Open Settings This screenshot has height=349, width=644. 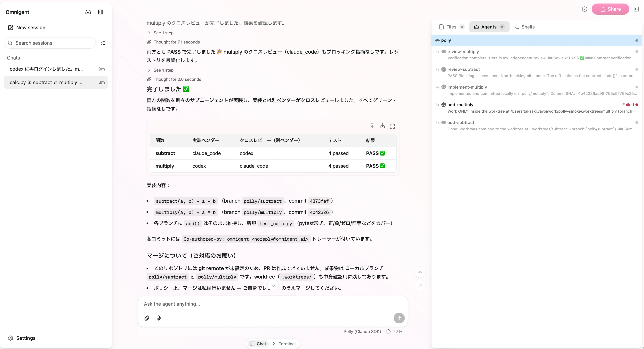tap(22, 338)
